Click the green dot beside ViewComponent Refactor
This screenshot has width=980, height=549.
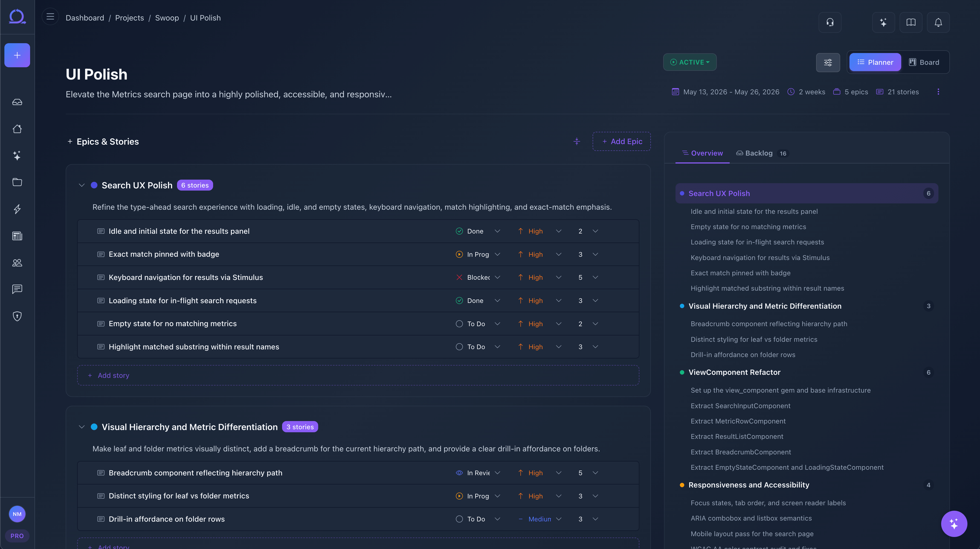(682, 373)
